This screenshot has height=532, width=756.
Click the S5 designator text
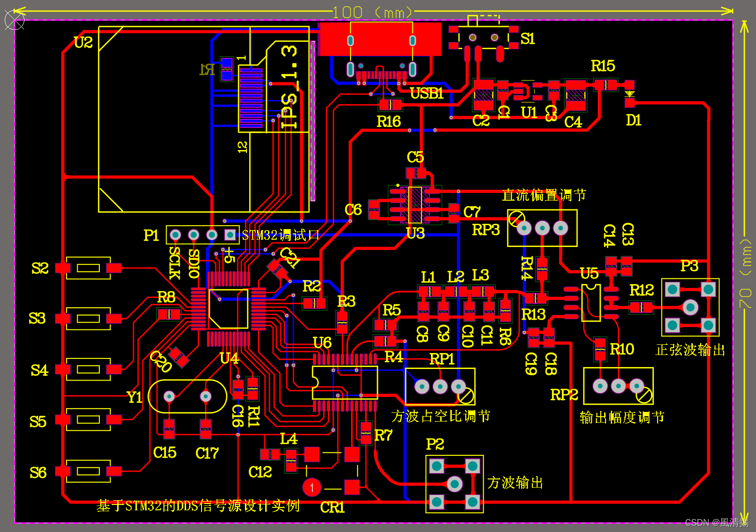point(38,422)
